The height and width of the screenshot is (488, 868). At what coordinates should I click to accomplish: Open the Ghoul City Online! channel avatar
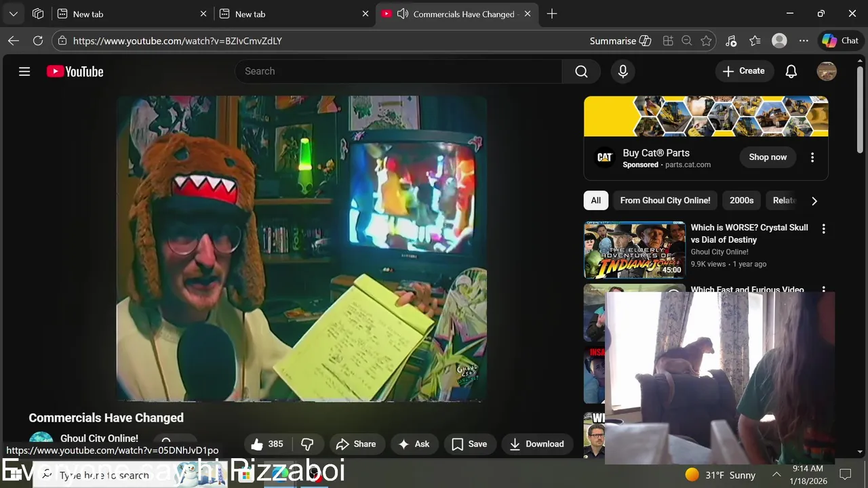[x=41, y=439]
